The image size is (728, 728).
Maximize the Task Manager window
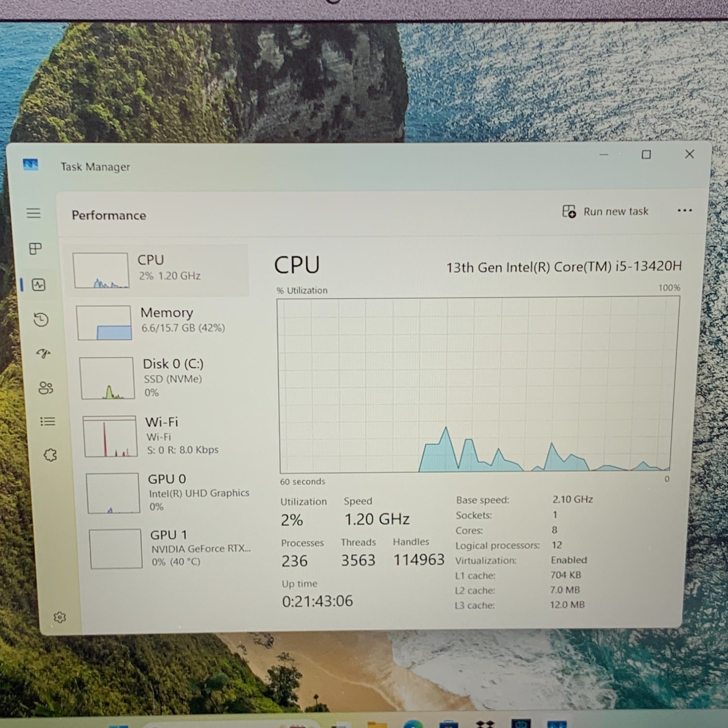[x=646, y=155]
